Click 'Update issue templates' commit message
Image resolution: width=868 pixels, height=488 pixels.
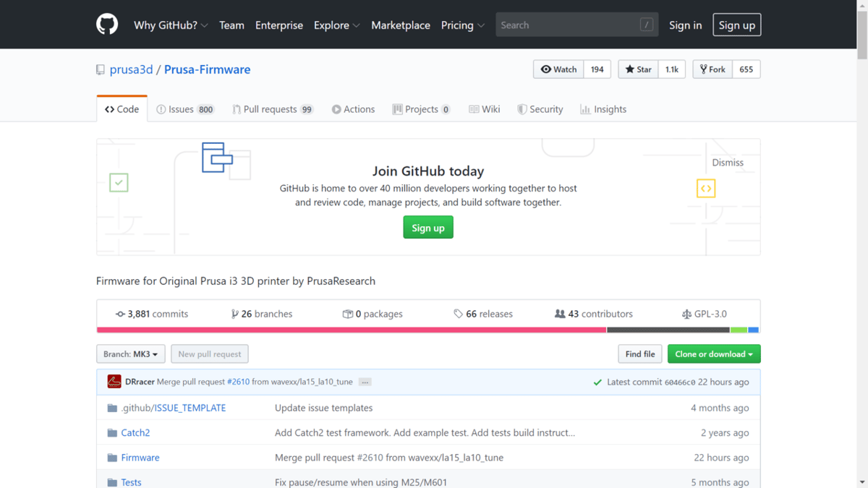click(x=324, y=408)
